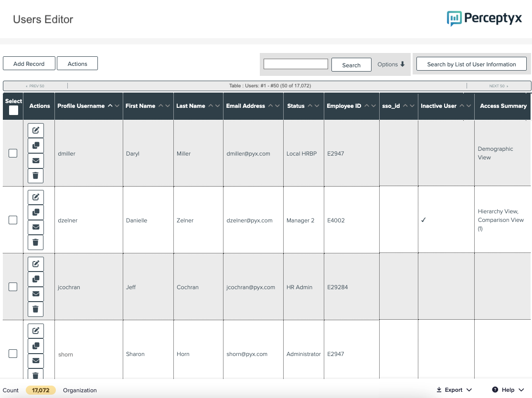Open Search by List of User Information
This screenshot has height=398, width=532.
[x=471, y=64]
